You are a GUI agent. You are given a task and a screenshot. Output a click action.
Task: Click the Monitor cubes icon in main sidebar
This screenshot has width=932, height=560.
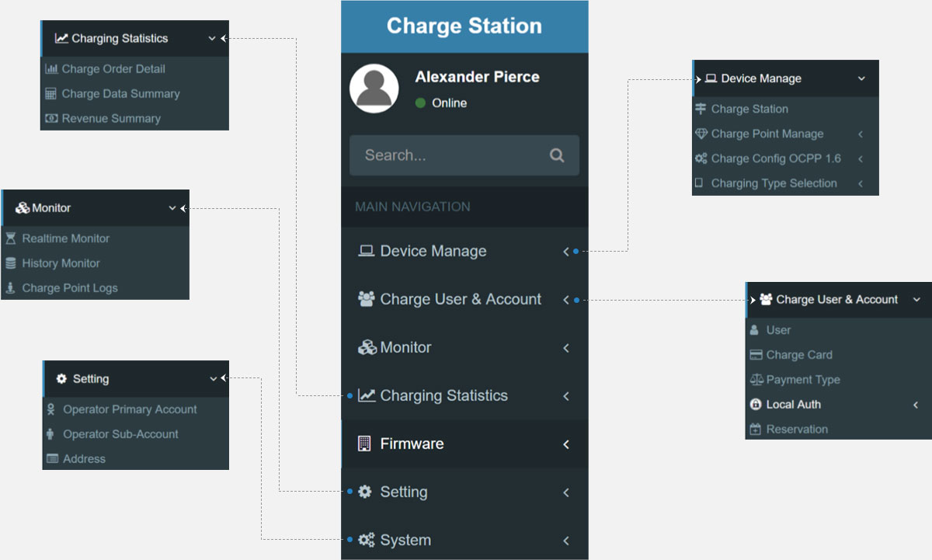(x=367, y=347)
